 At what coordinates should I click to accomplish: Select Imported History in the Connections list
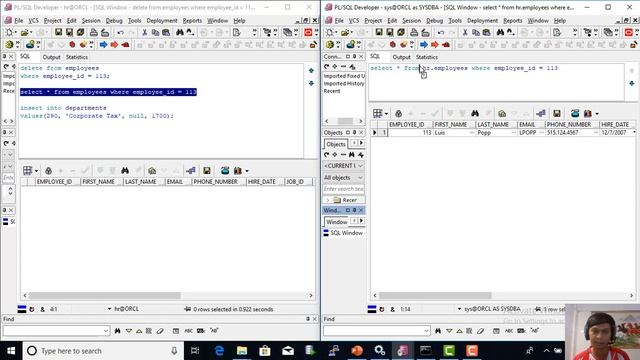pos(344,83)
